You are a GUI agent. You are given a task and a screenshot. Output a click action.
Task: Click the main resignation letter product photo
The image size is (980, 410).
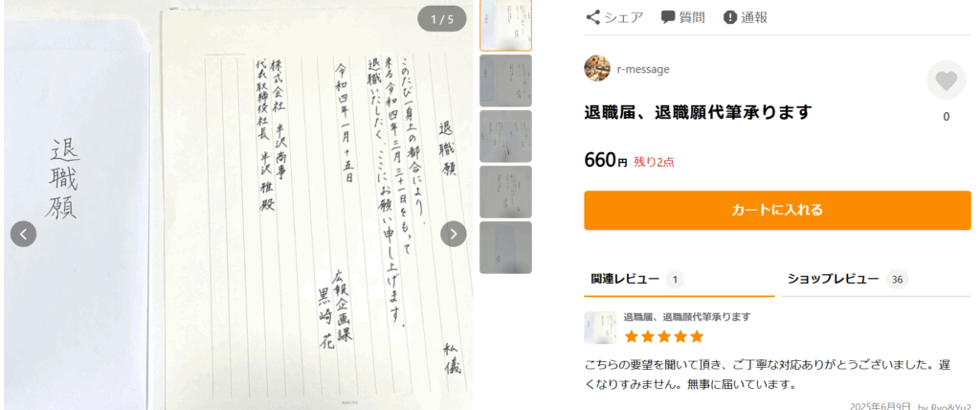click(x=237, y=207)
